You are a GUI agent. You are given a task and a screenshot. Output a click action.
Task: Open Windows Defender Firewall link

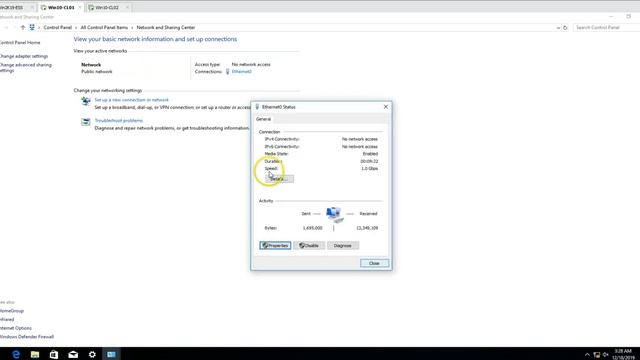click(x=27, y=337)
